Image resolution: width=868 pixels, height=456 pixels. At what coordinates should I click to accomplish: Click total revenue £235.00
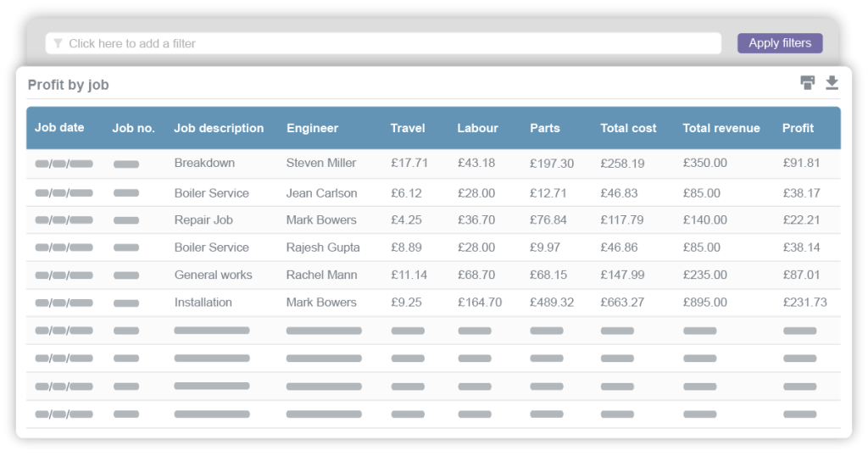pos(704,275)
